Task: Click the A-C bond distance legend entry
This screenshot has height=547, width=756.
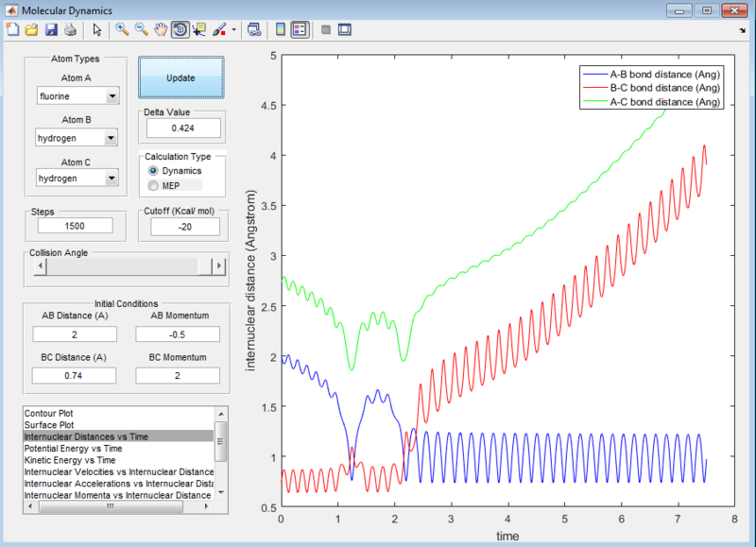Action: pos(651,102)
